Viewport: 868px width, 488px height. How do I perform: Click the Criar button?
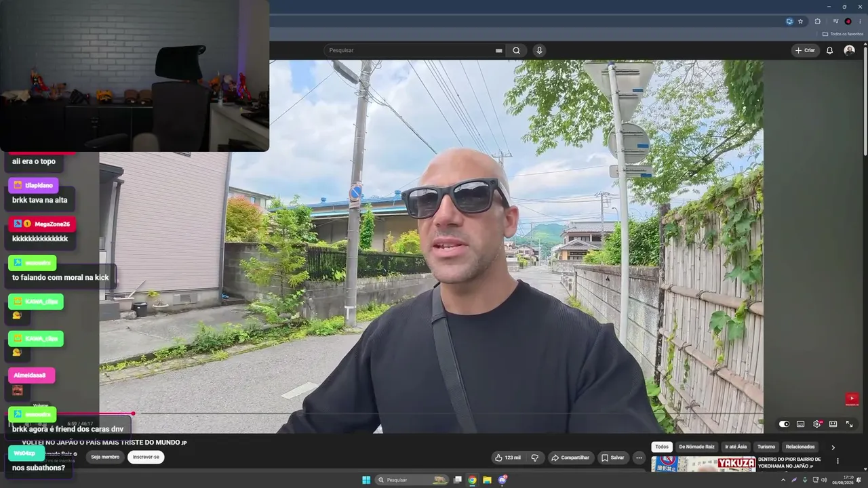[805, 50]
